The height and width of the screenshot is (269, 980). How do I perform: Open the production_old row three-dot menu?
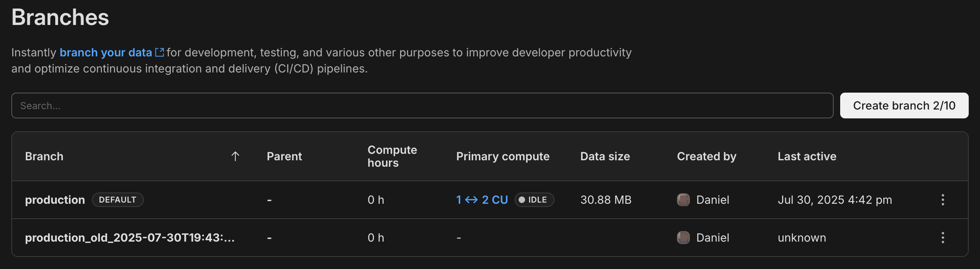point(943,238)
